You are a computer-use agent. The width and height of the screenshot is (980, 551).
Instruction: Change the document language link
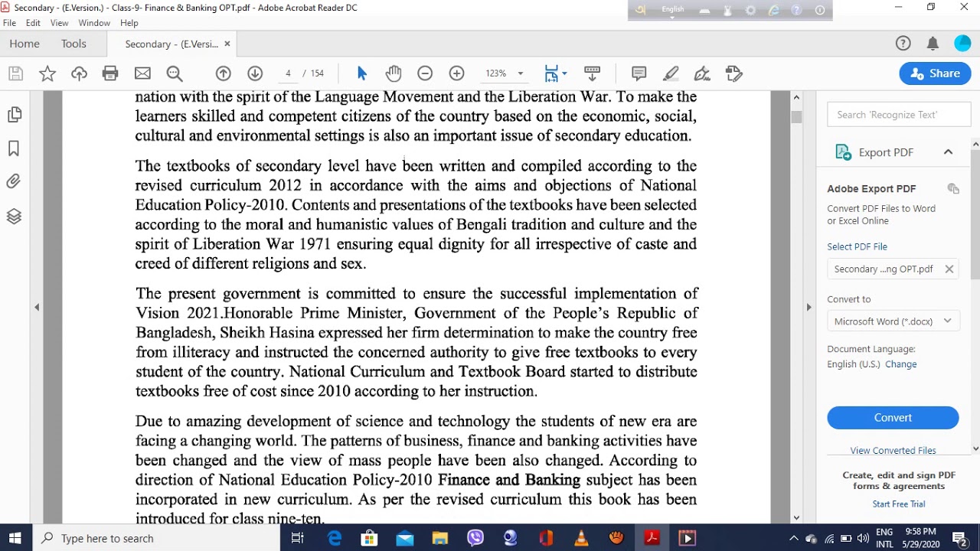click(x=900, y=364)
